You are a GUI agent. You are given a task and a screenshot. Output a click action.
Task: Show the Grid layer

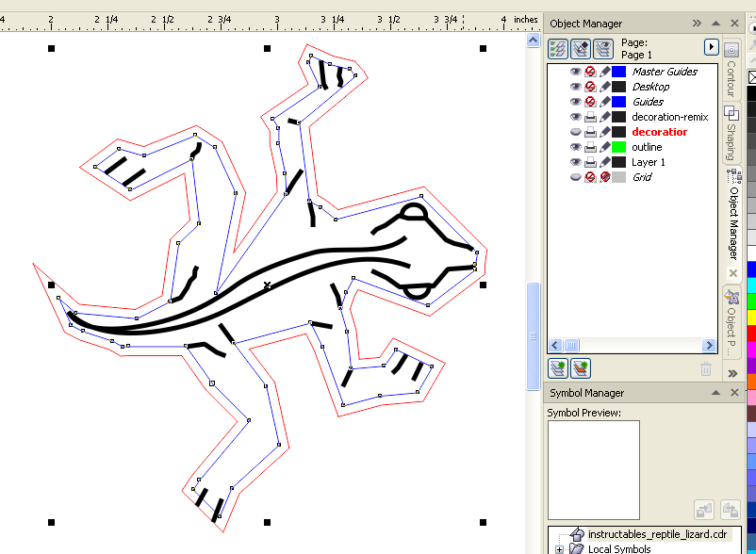point(575,177)
